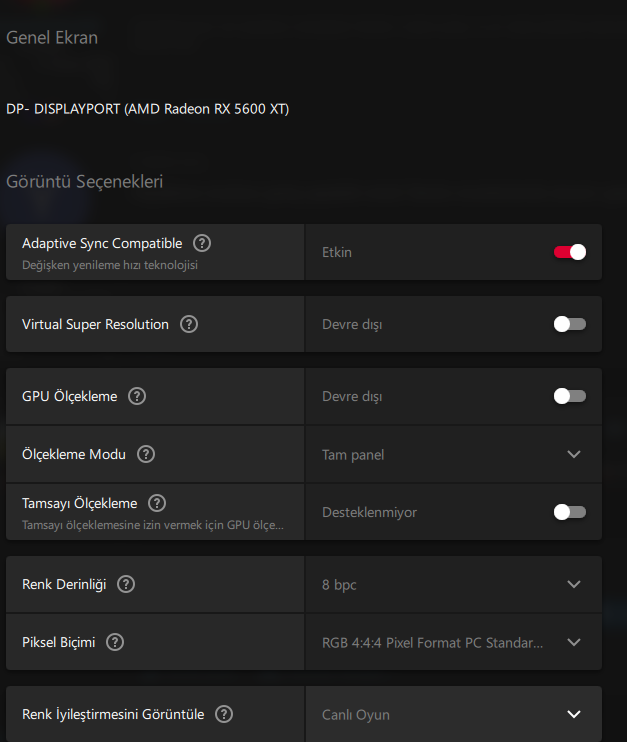Viewport: 627px width, 742px height.
Task: Open the Canlı Oyun color enhancement dropdown
Action: point(573,714)
